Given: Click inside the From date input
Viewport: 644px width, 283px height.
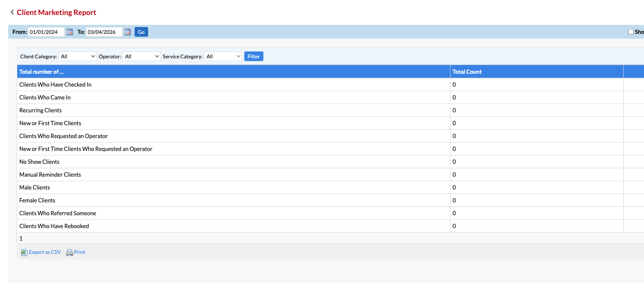Looking at the screenshot, I should [x=45, y=31].
